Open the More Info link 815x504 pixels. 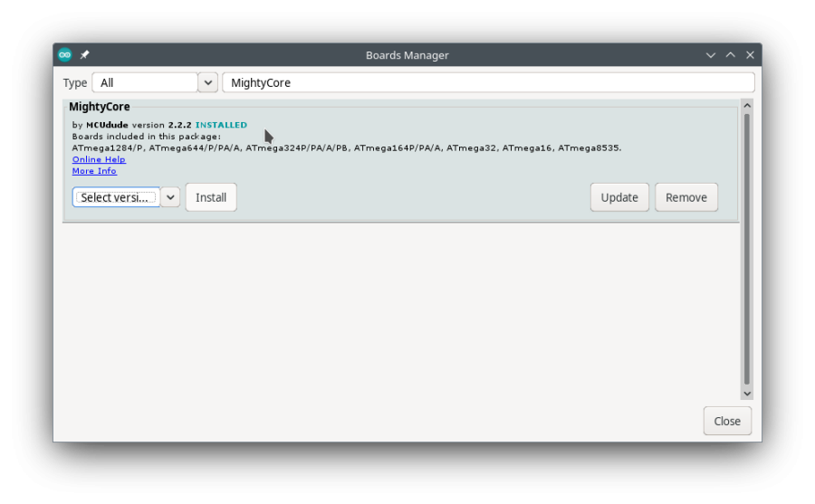coord(94,171)
